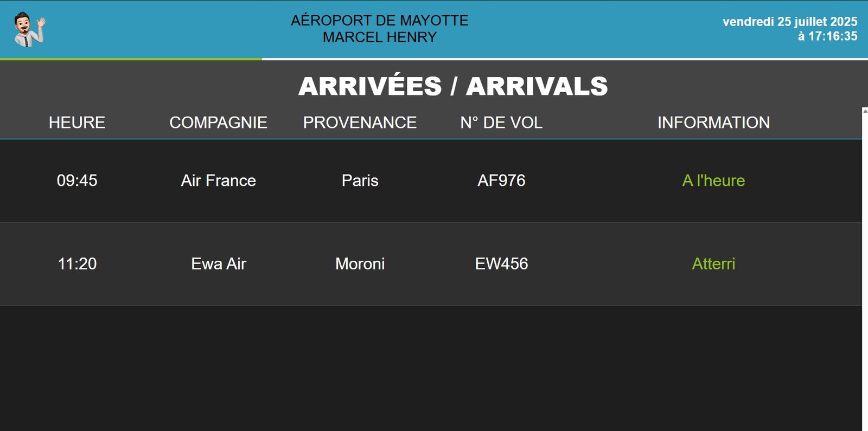Click the 11:20 arrival time
Image resolution: width=868 pixels, height=431 pixels.
tap(77, 264)
